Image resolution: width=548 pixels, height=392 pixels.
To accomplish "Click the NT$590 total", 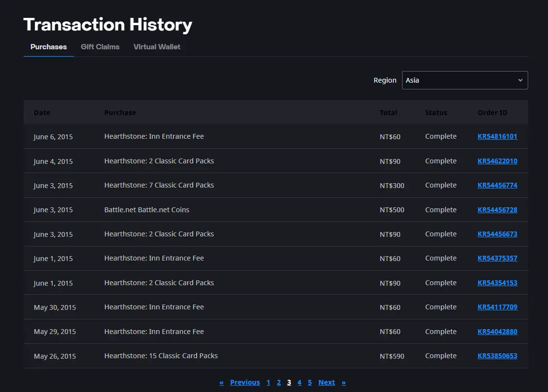I will click(392, 356).
